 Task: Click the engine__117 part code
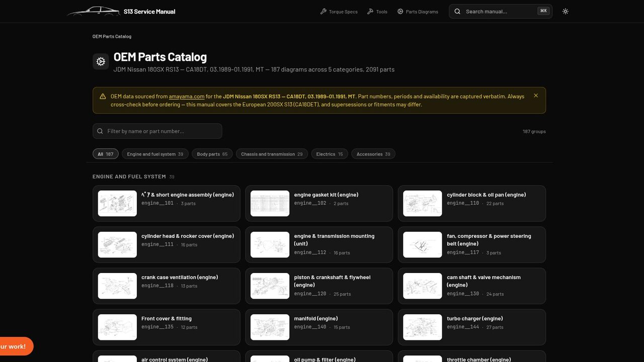coord(463,252)
